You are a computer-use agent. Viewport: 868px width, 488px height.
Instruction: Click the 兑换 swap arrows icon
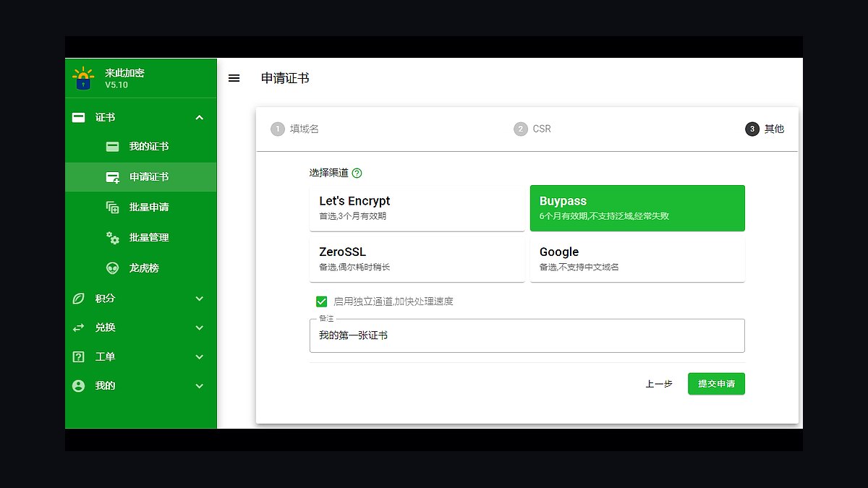(x=79, y=328)
